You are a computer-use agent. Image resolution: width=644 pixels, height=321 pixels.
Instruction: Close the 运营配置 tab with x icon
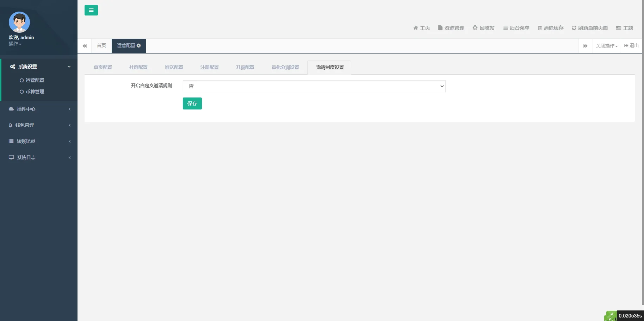point(139,46)
